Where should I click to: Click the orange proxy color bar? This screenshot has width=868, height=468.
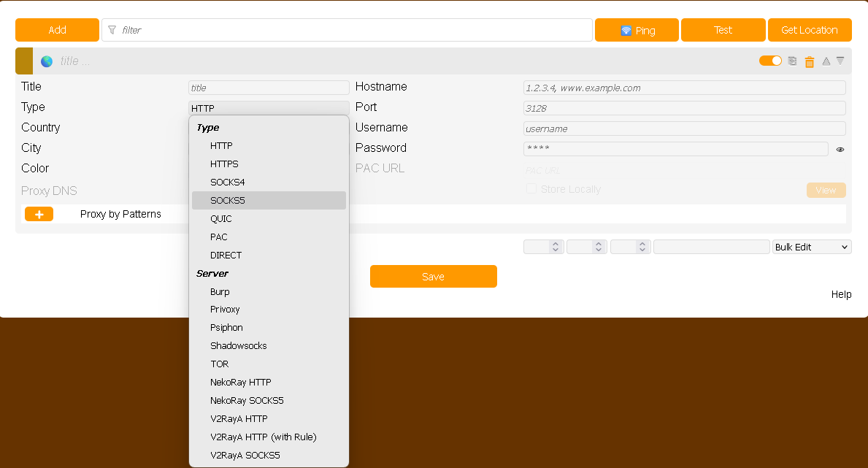pyautogui.click(x=24, y=61)
